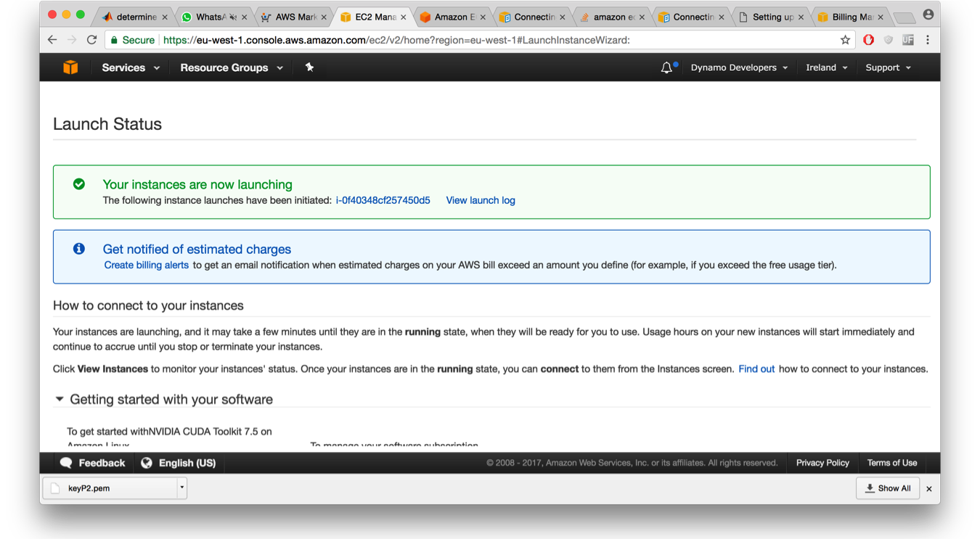This screenshot has width=980, height=539.
Task: Click Show All downloads button
Action: [x=888, y=488]
